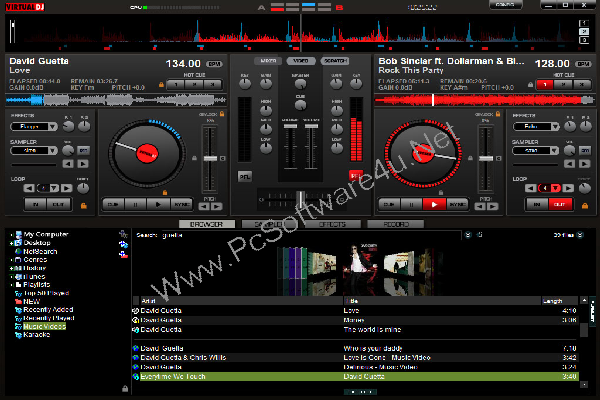Open the right deck loop length dropdown arrow
This screenshot has height=400, width=600.
pos(556,188)
